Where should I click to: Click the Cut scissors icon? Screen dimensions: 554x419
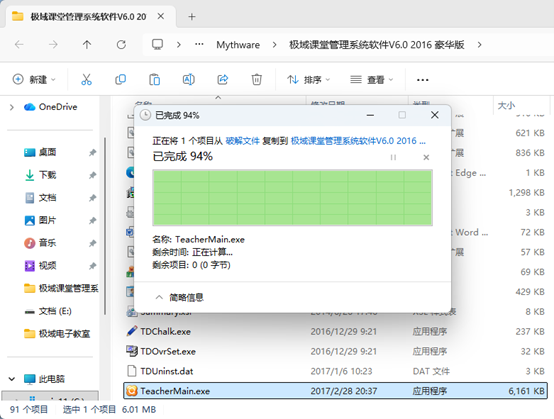tap(86, 79)
